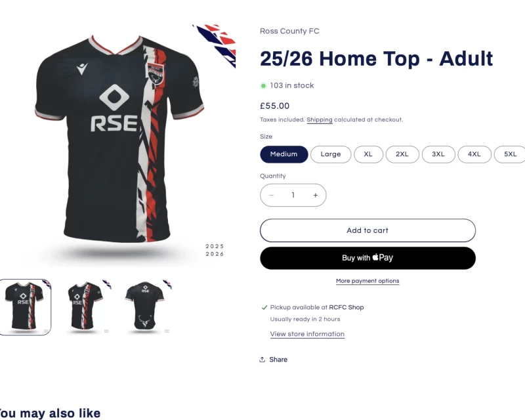Open the Ross County FC collection link
This screenshot has height=420, width=525.
pos(289,31)
